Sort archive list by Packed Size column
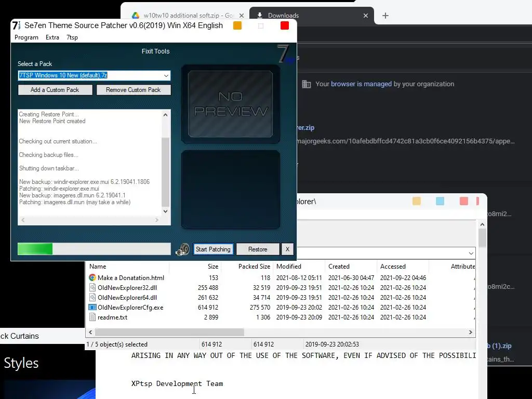The image size is (532, 399). [254, 267]
